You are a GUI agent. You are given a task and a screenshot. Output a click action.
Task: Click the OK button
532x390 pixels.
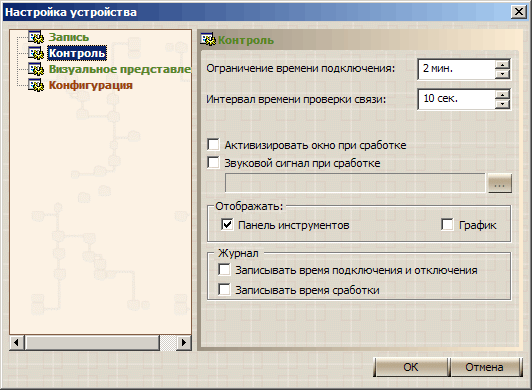[411, 367]
